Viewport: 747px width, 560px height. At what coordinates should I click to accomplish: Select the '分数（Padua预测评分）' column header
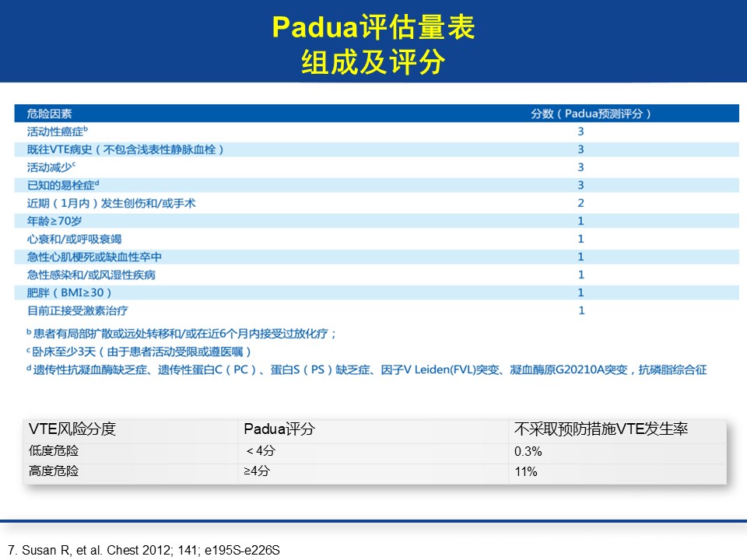tap(591, 114)
